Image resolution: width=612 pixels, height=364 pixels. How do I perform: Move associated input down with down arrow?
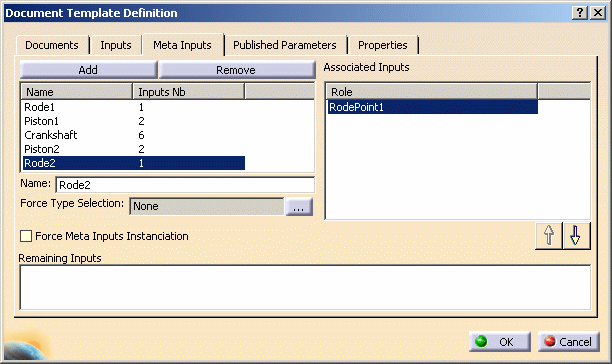tap(576, 236)
